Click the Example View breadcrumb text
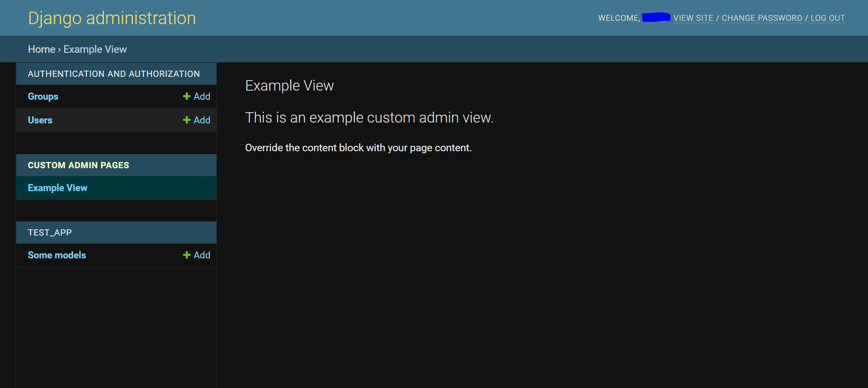Viewport: 868px width, 388px height. 95,49
